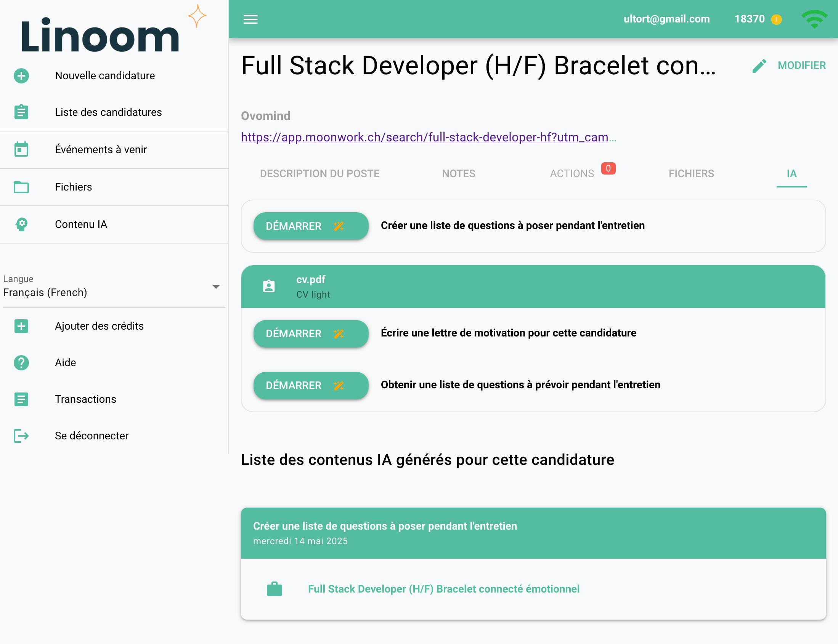This screenshot has width=838, height=644.
Task: Click DÉMARRER to create interview questions list
Action: tap(310, 226)
